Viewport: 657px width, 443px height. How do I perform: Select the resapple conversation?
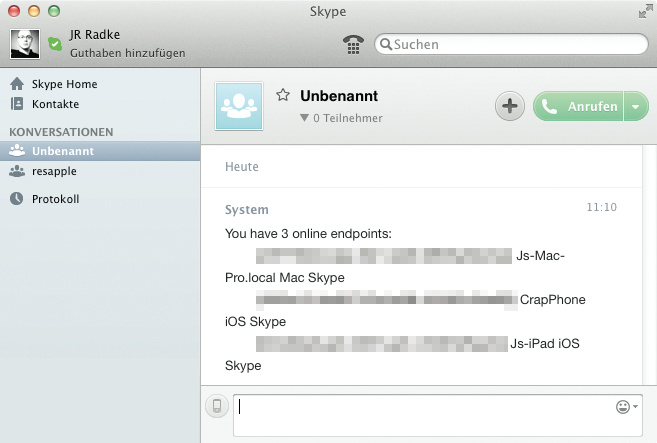coord(54,171)
